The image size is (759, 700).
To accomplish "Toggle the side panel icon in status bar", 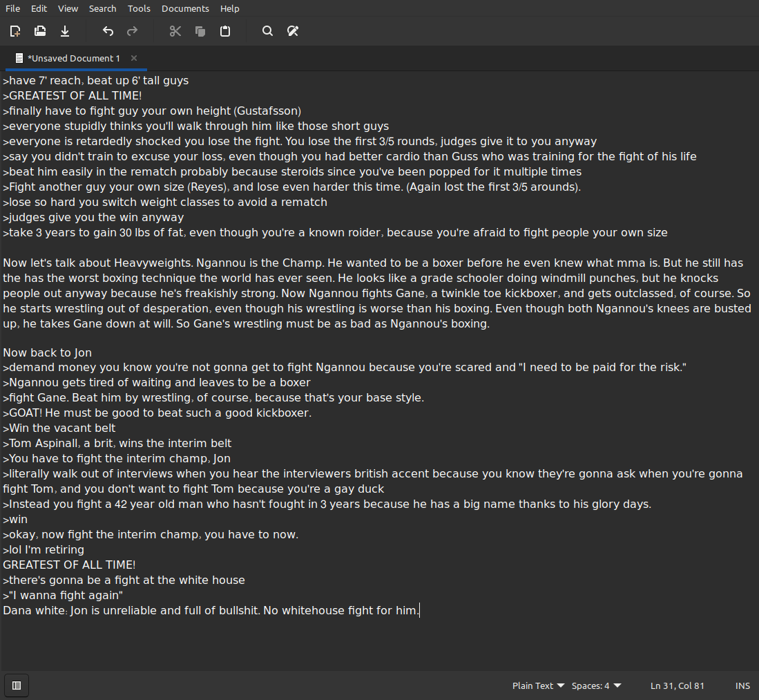I will pyautogui.click(x=17, y=685).
